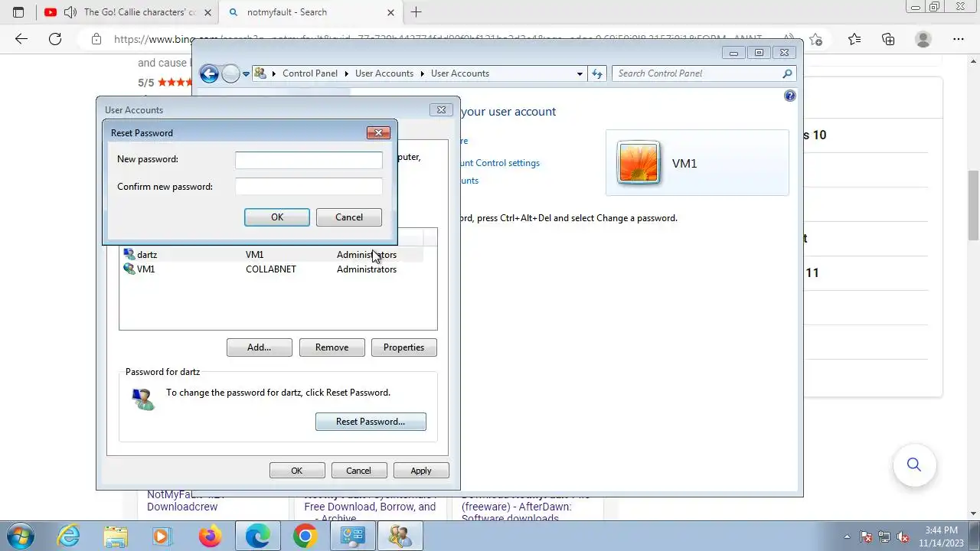Click the New password input field
The width and height of the screenshot is (980, 551).
coord(309,159)
